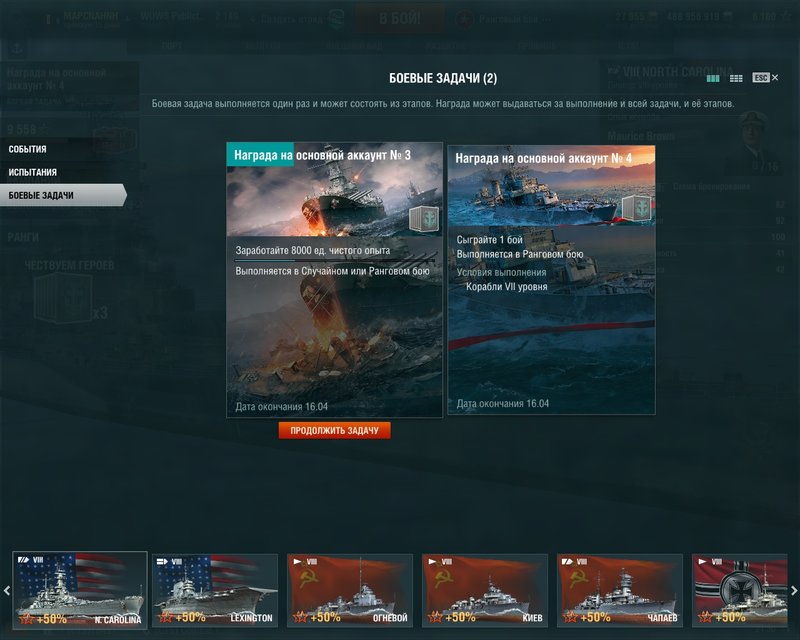Viewport: 800px width, 640px height.
Task: Select the Lexington ship card
Action: (215, 590)
